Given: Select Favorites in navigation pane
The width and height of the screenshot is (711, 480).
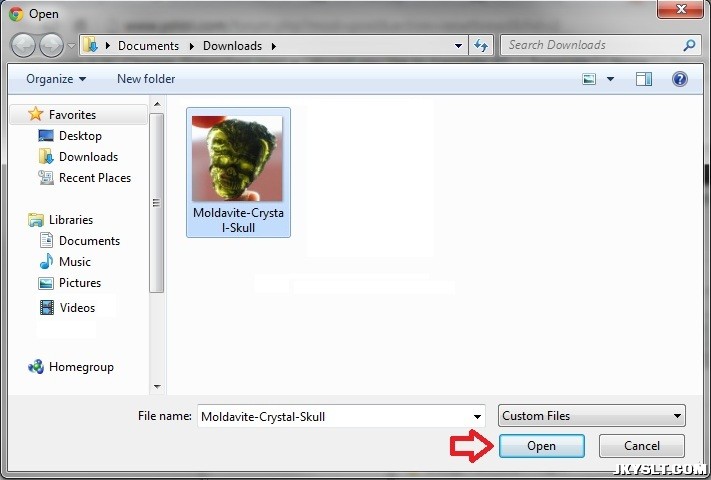Looking at the screenshot, I should coord(72,115).
